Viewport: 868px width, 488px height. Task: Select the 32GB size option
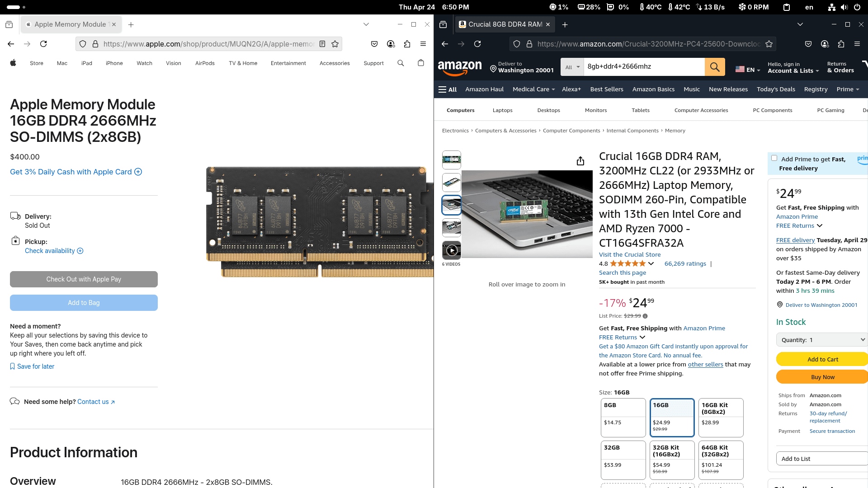coord(623,460)
